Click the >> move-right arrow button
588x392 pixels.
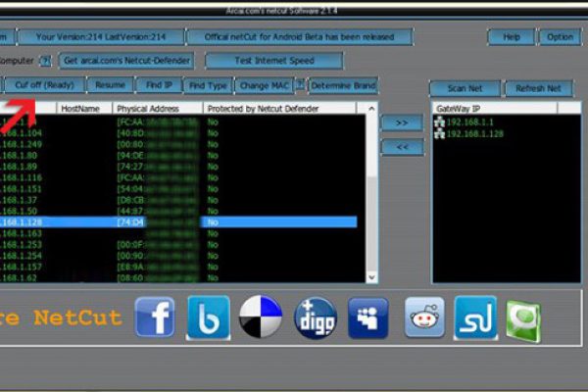(402, 122)
